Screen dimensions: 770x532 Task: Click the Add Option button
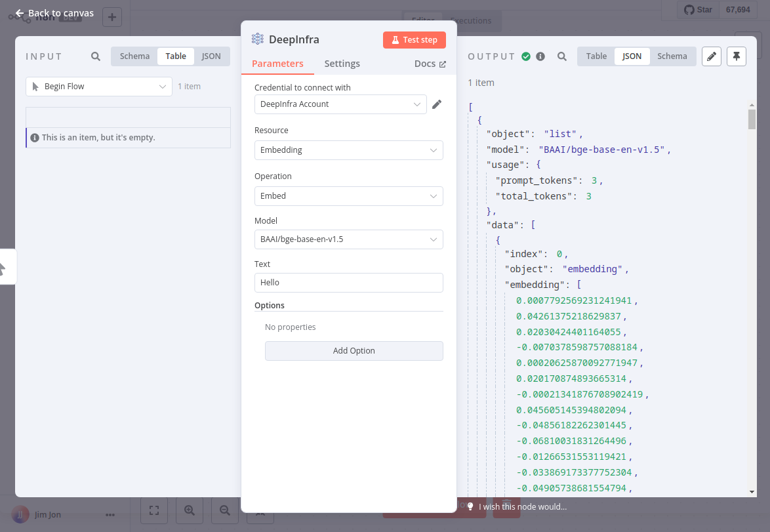[354, 351]
